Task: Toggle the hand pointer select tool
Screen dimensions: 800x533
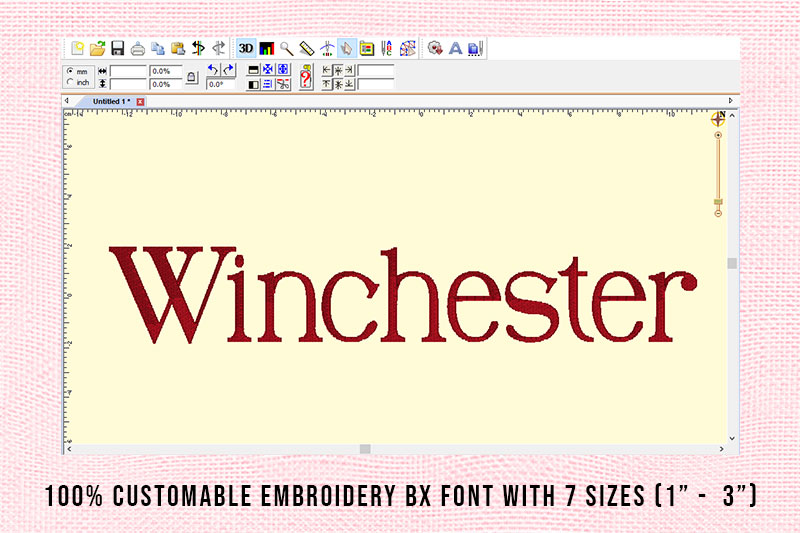Action: 346,48
